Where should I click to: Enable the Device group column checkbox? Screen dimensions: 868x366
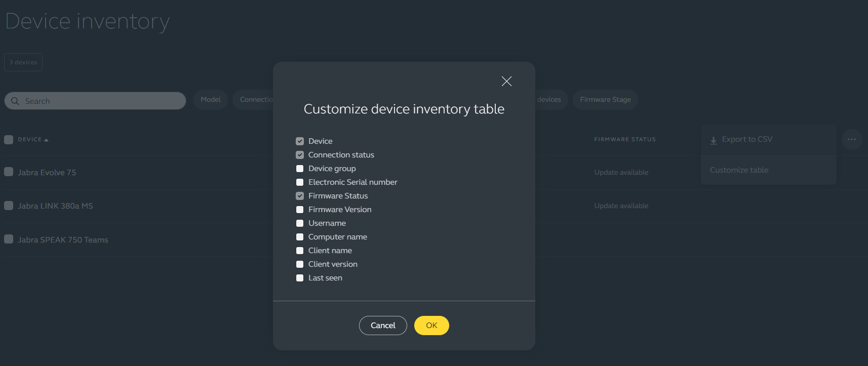[300, 169]
